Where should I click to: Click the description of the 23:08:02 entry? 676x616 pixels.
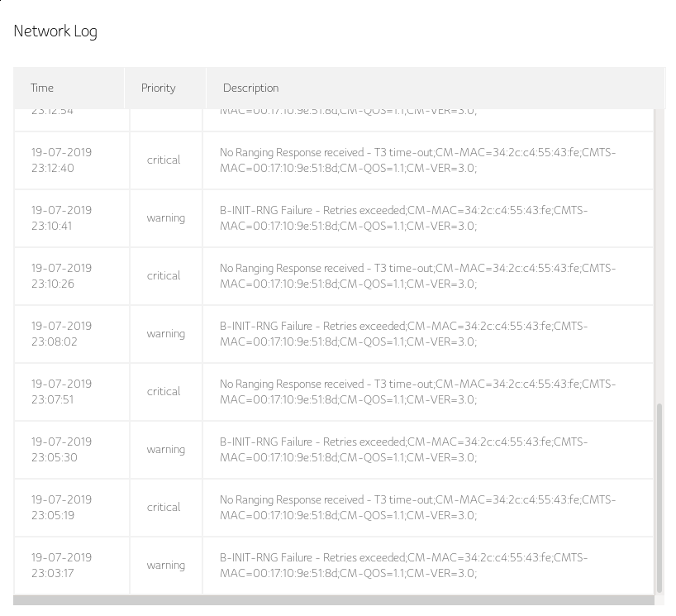click(403, 334)
